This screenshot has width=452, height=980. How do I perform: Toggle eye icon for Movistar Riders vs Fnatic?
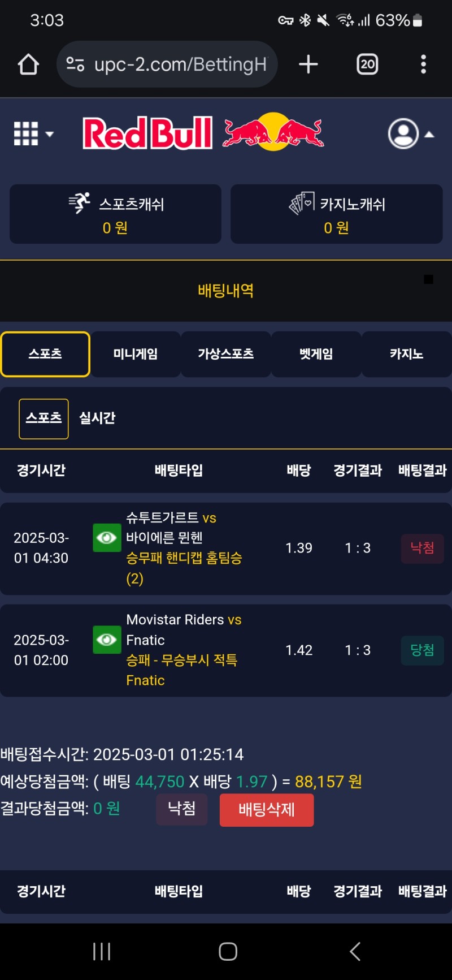(x=107, y=640)
